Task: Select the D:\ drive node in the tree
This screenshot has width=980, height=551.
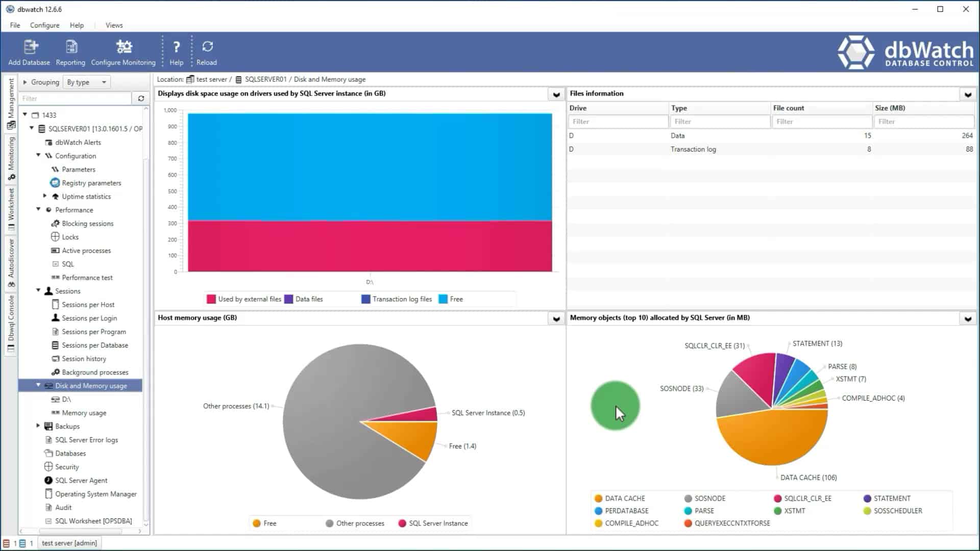Action: [x=66, y=399]
